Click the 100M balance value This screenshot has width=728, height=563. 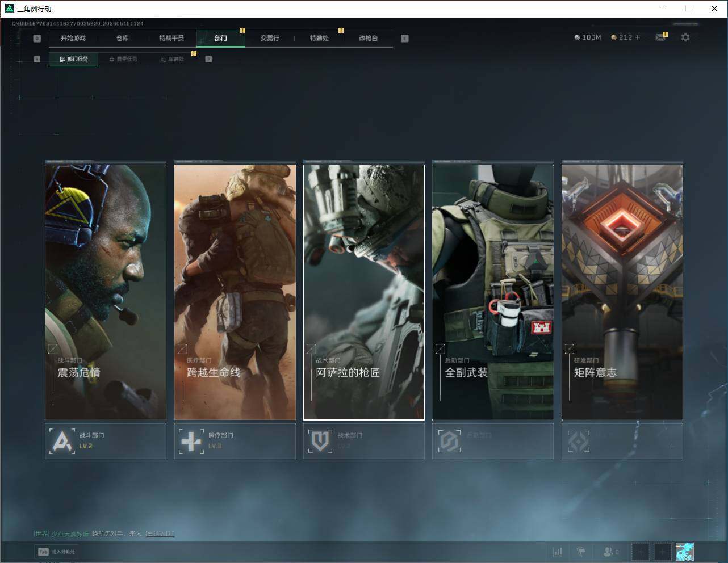[x=592, y=37]
